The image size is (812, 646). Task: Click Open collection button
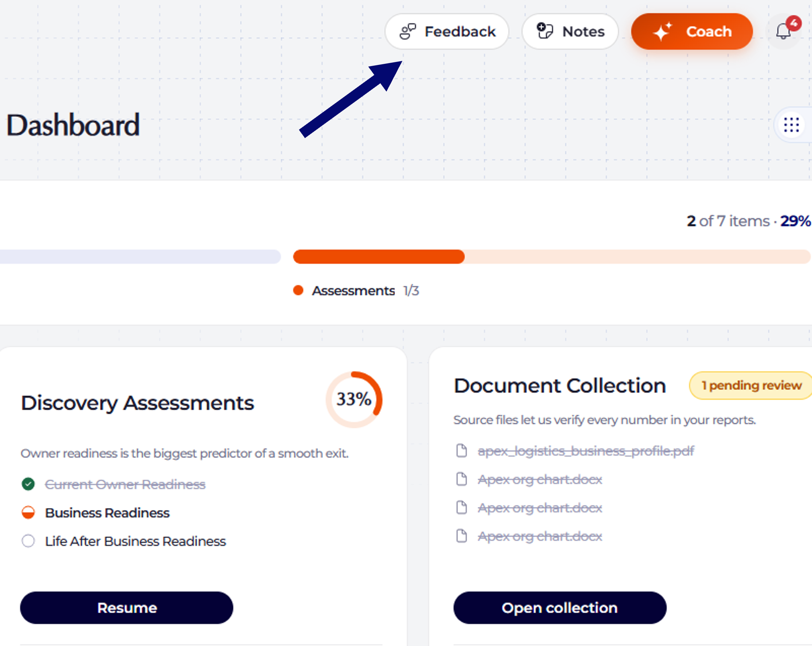(560, 608)
